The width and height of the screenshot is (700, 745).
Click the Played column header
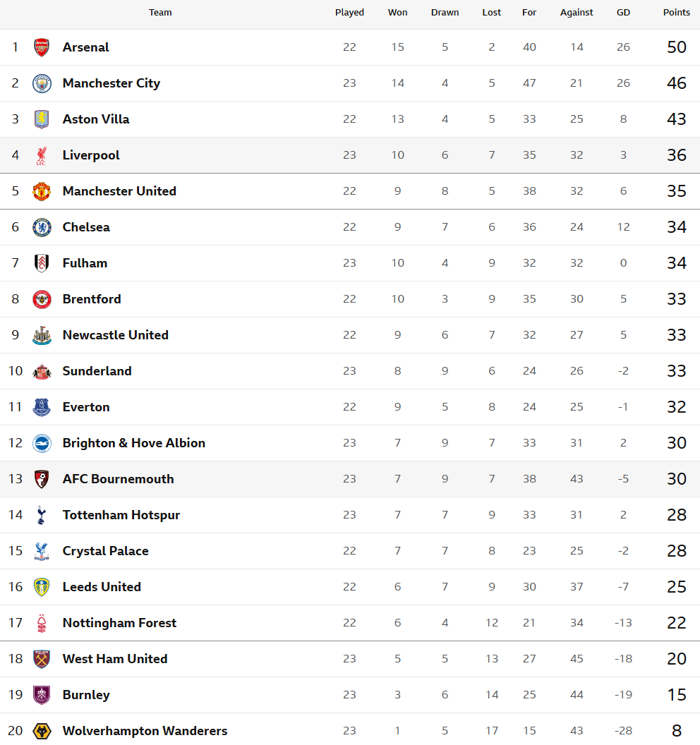click(x=349, y=13)
